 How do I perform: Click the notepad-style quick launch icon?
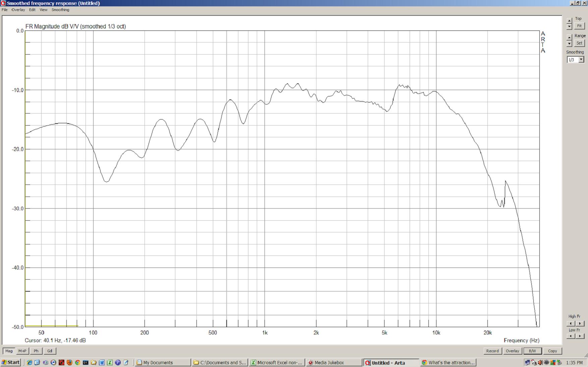126,362
